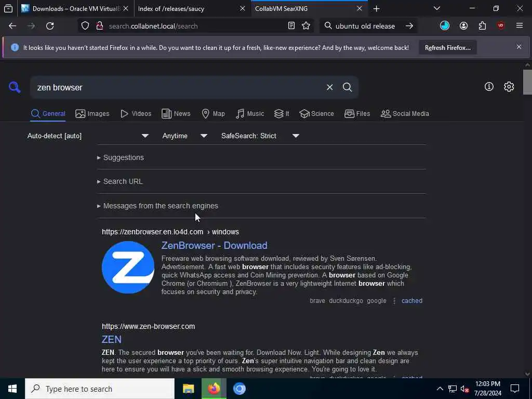This screenshot has height=399, width=532.
Task: Click the blue Z ZenBrowser thumbnail
Action: coord(128,268)
